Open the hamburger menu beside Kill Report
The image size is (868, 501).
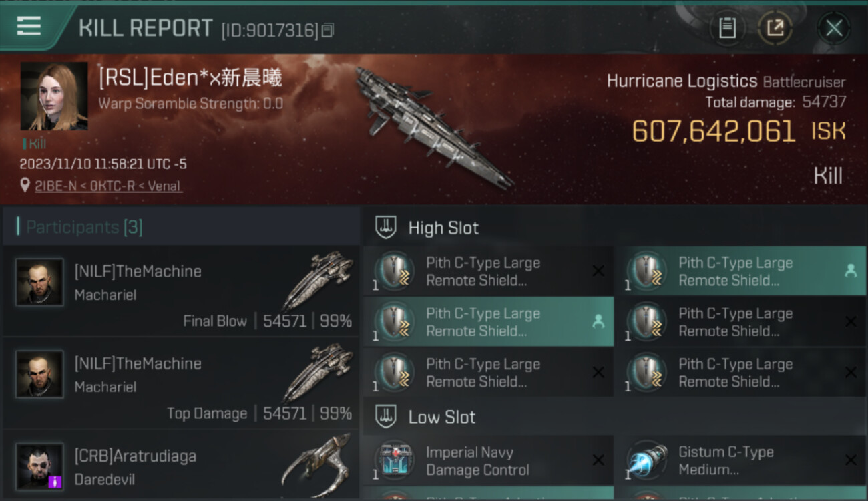point(29,26)
